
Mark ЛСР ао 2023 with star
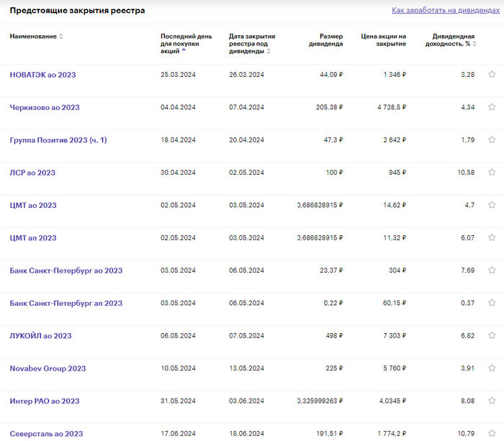(492, 173)
